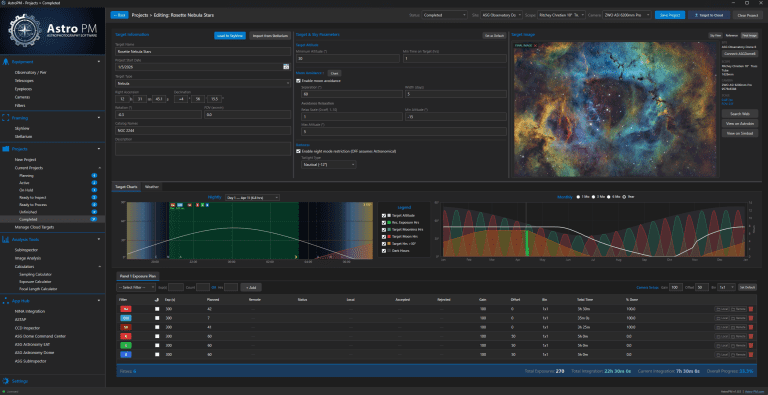Delete the Ha filter exposure row
The width and height of the screenshot is (768, 395).
[x=751, y=309]
